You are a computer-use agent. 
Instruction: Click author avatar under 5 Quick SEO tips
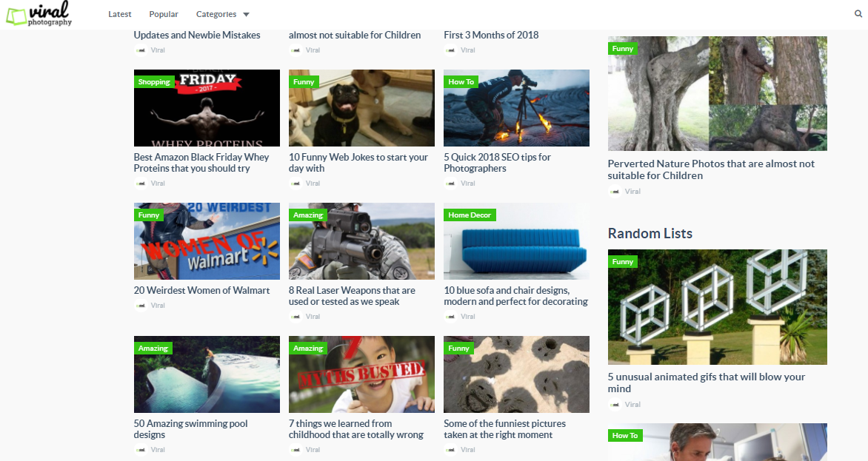coord(450,183)
